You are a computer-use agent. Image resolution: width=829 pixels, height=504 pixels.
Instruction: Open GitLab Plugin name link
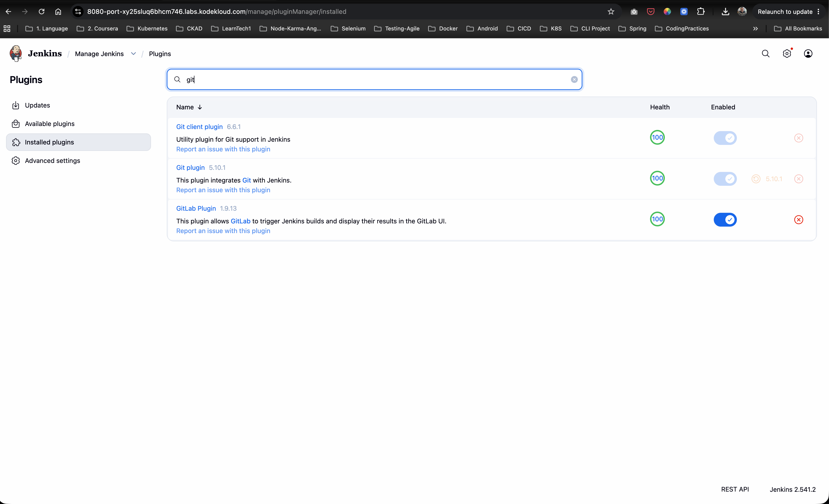(196, 208)
